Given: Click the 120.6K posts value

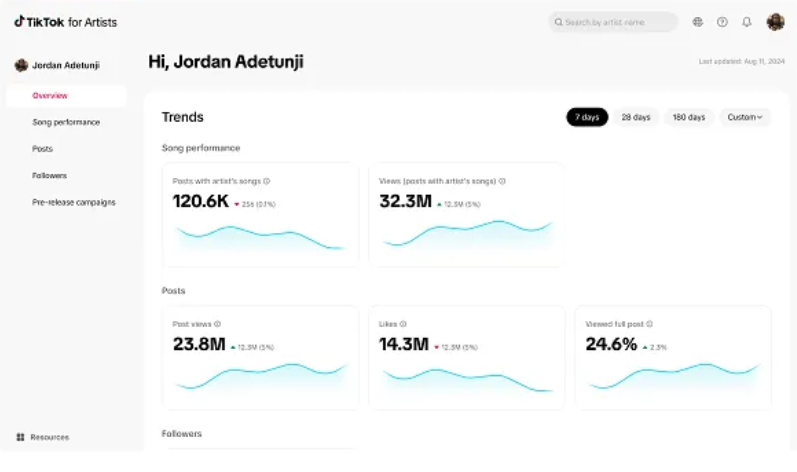Looking at the screenshot, I should [x=201, y=202].
